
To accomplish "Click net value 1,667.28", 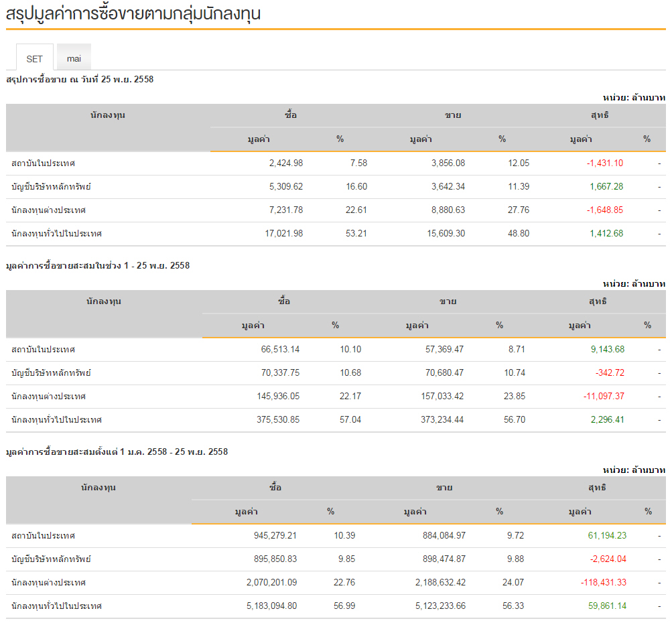I will tap(606, 187).
